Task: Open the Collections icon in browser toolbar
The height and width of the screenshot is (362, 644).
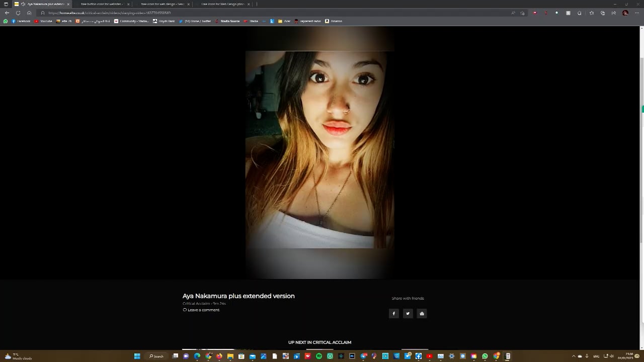Action: (x=603, y=13)
